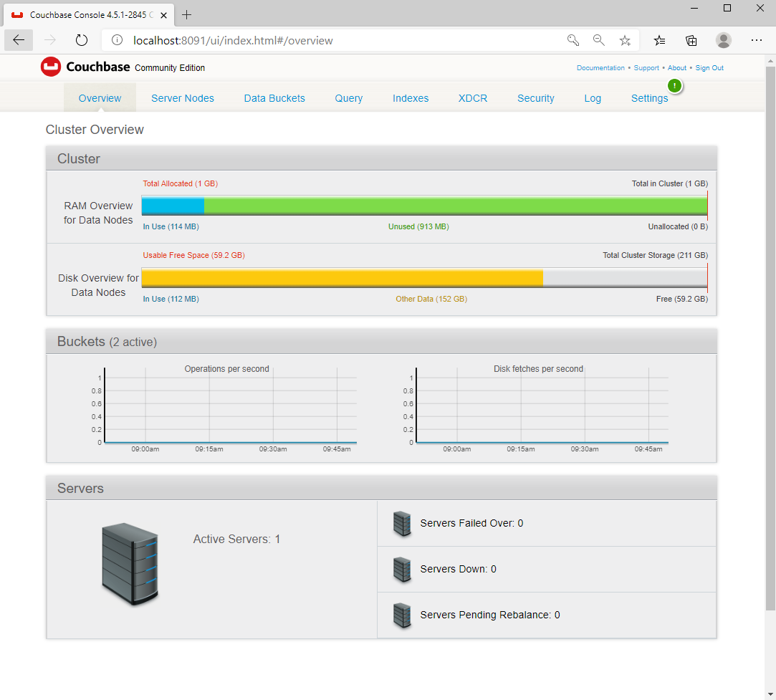The image size is (776, 700).
Task: Click the Couchbase logo icon
Action: click(x=50, y=67)
